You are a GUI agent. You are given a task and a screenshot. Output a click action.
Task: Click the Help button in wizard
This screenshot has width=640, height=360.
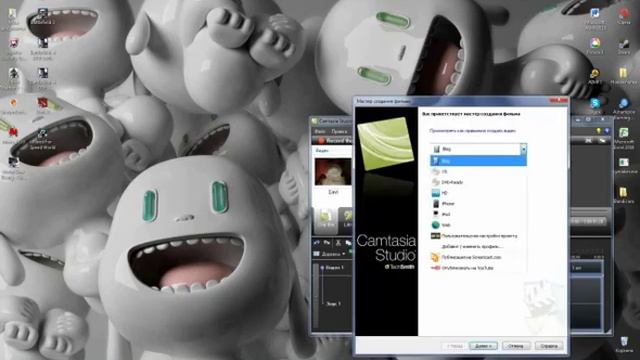pos(549,346)
